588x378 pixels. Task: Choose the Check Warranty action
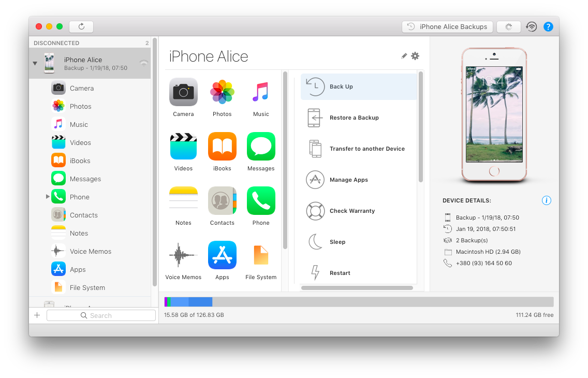359,211
